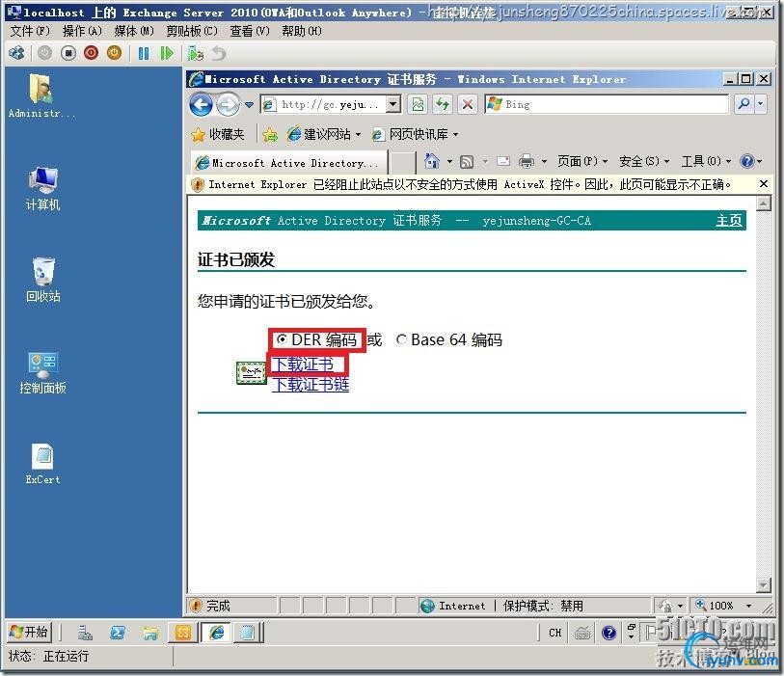
Task: Open the 媒体(M) Media menu
Action: coord(134,31)
